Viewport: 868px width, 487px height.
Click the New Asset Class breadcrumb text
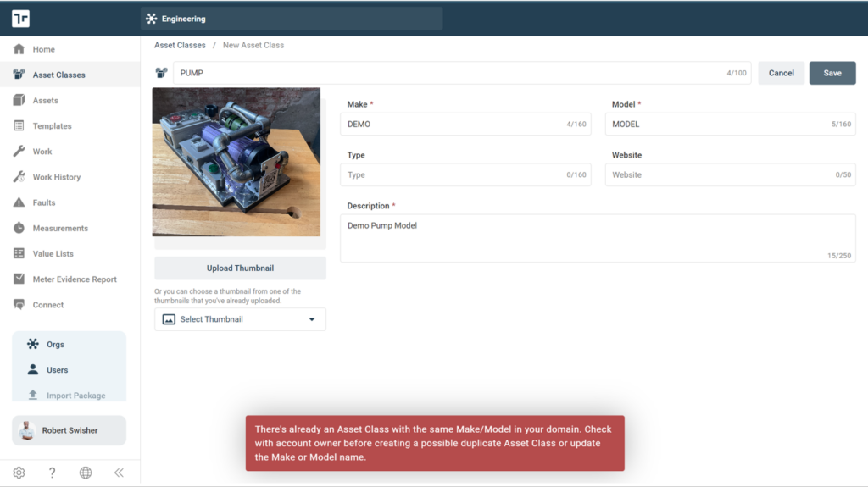(253, 45)
